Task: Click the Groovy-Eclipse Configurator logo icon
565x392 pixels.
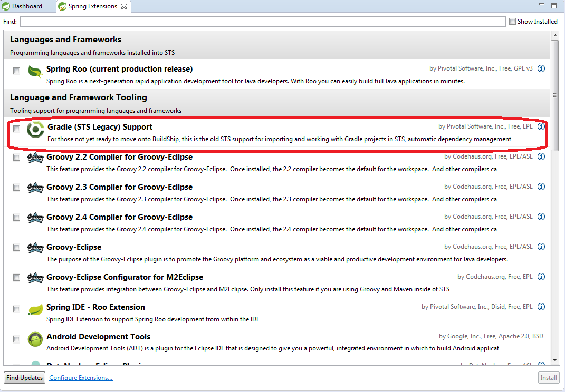Action: click(35, 278)
